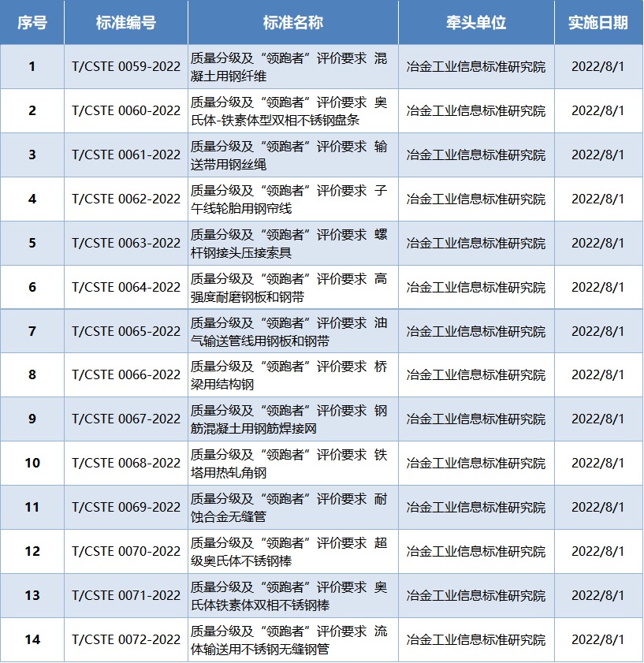644x663 pixels.
Task: Select the T/CSTE 0060-2022 cell
Action: coord(126,111)
